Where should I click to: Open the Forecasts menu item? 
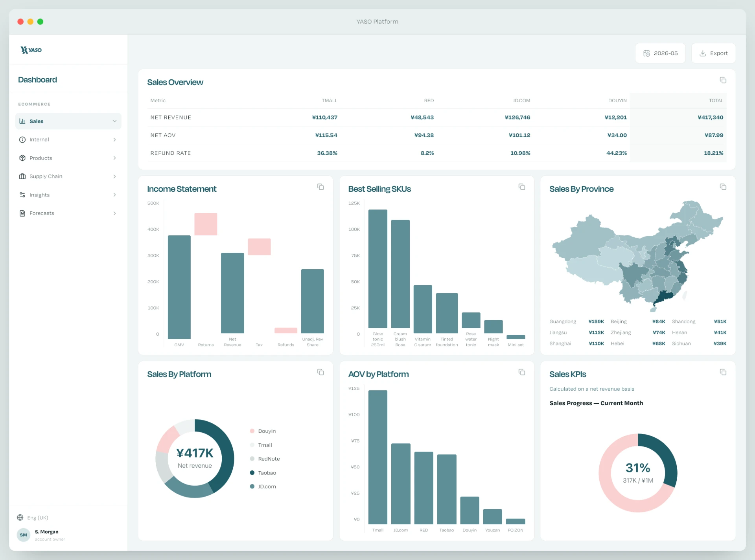pos(68,213)
